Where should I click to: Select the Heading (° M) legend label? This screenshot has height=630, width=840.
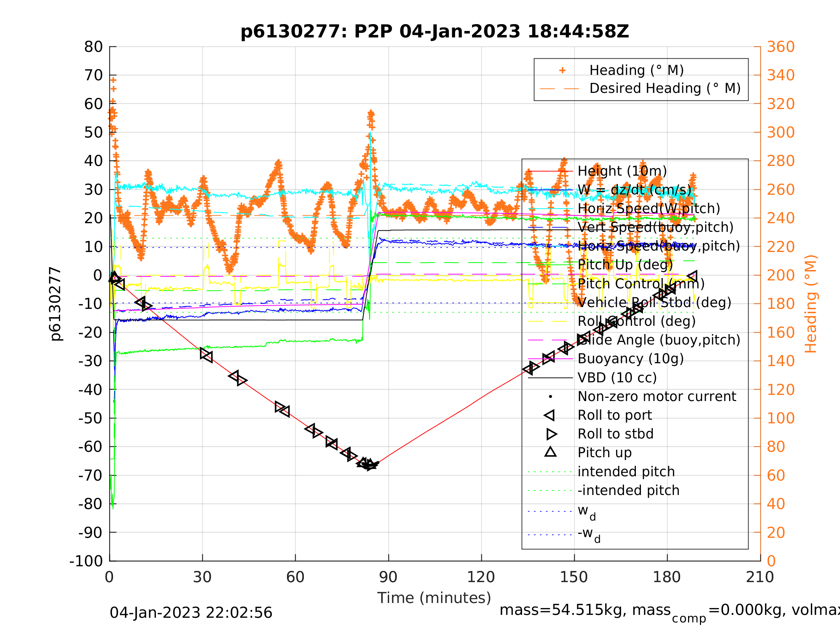click(x=637, y=70)
